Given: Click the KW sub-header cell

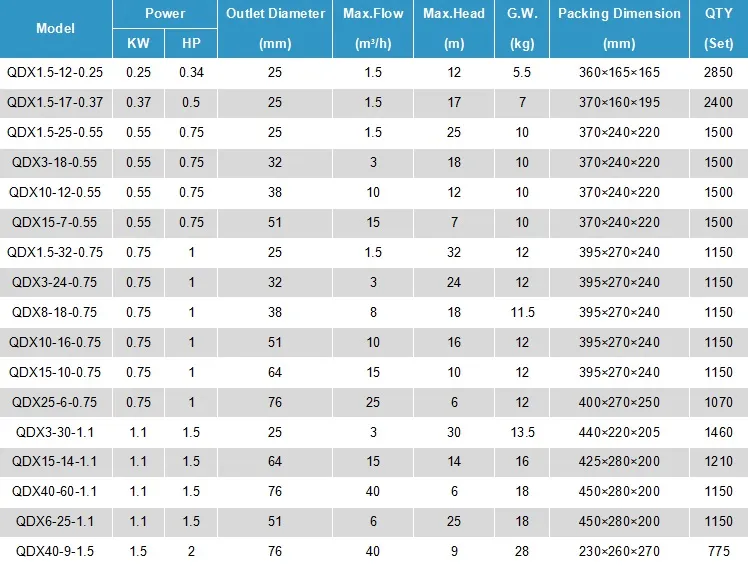Looking at the screenshot, I should coord(138,43).
